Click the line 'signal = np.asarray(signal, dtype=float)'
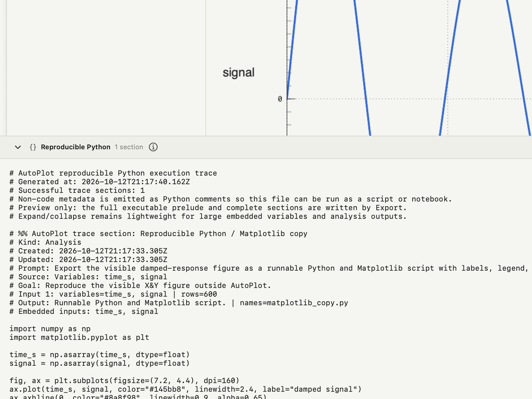The image size is (532, 399). pos(100,363)
